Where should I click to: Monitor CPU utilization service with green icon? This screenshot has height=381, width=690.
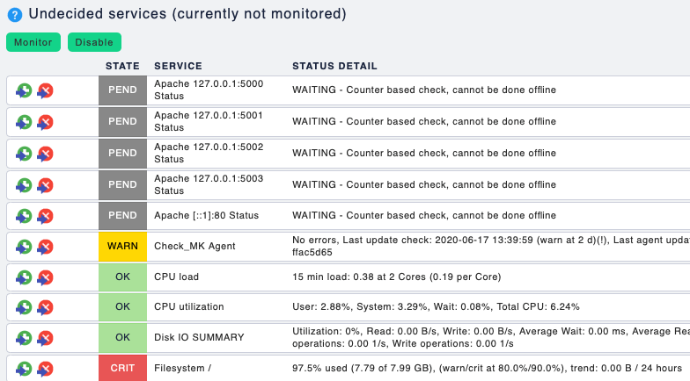[x=24, y=308]
